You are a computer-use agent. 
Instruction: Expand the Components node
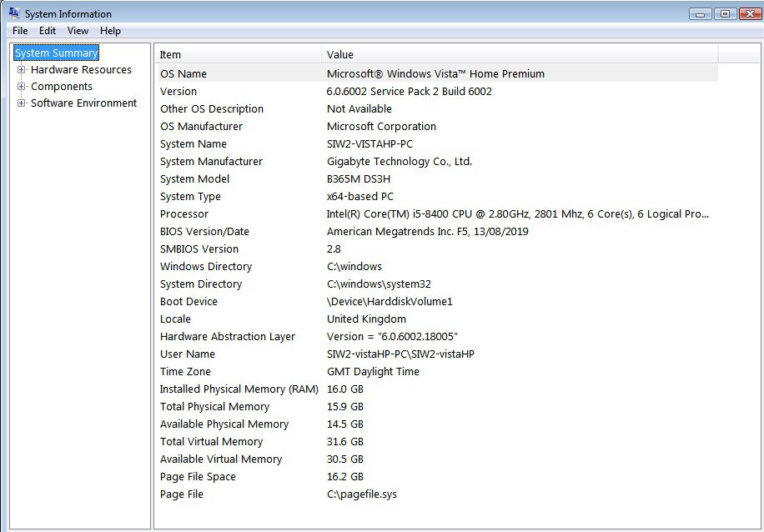click(x=21, y=86)
